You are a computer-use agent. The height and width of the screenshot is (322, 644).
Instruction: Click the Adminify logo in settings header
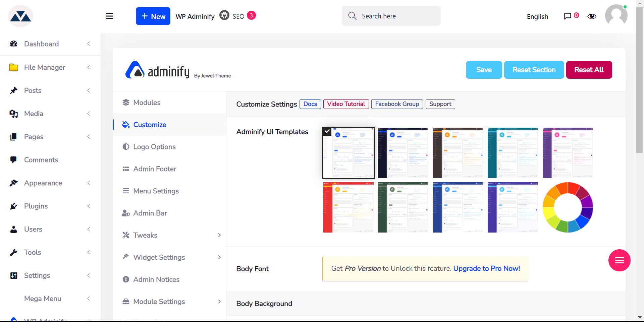tap(157, 70)
